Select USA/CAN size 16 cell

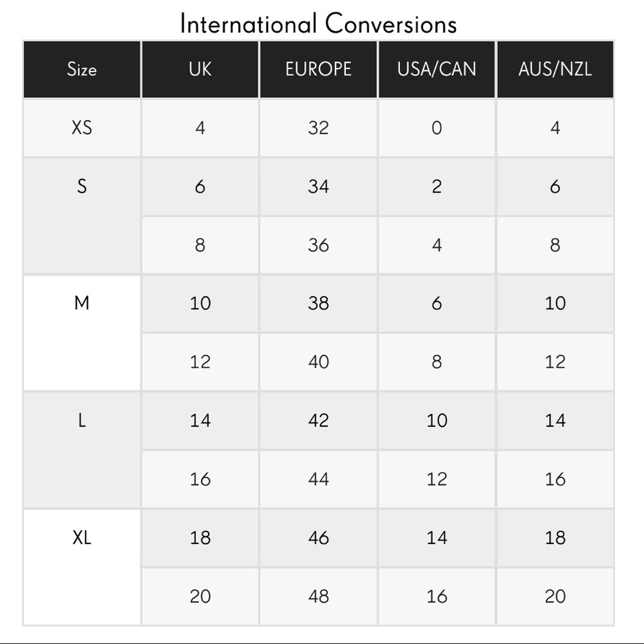[x=437, y=596]
